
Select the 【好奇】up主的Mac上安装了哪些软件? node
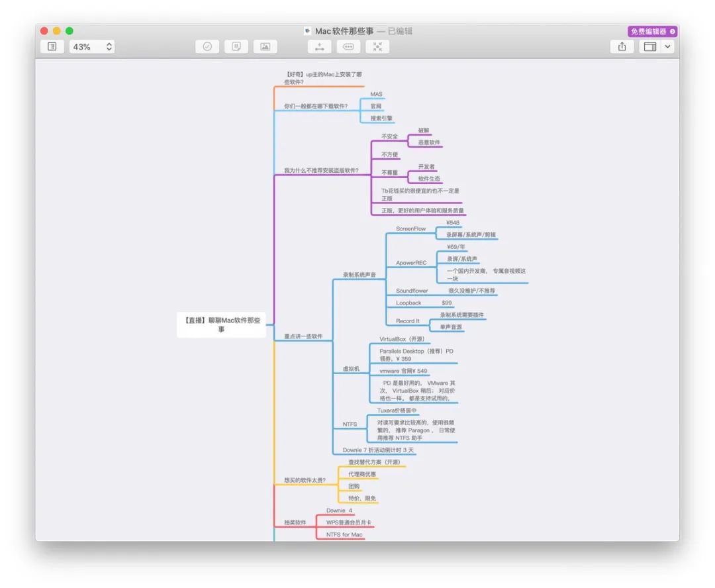[324, 78]
